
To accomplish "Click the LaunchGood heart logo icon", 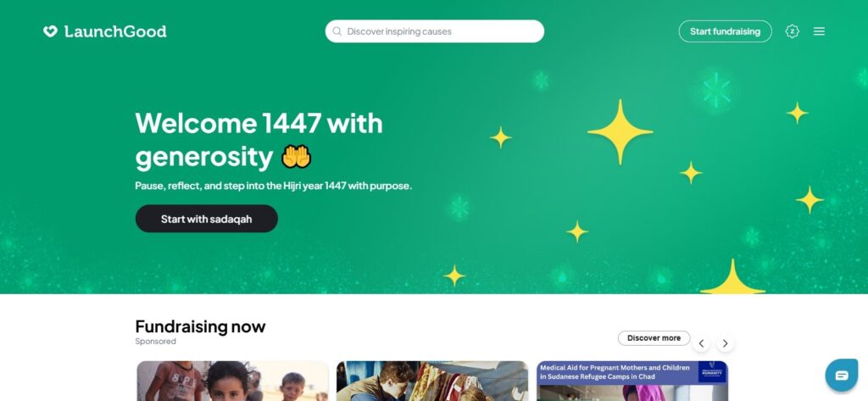I will pos(50,31).
